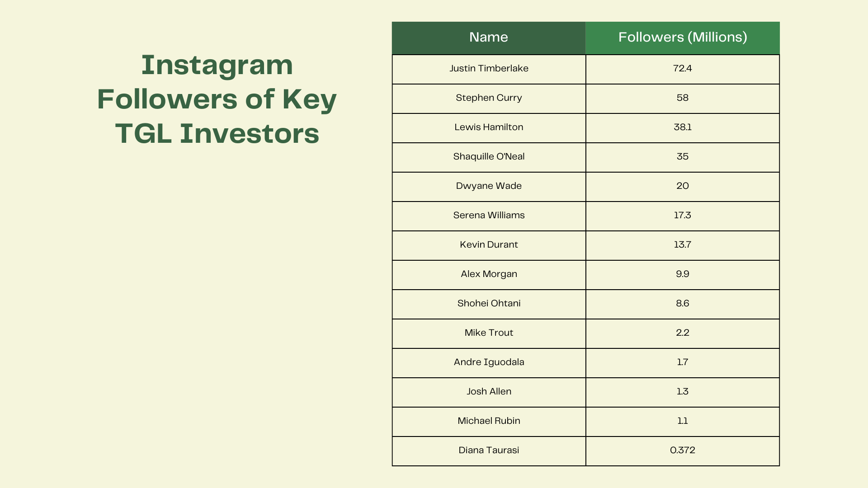Viewport: 868px width, 488px height.
Task: Select the Andre Iguodala name cell
Action: pyautogui.click(x=489, y=362)
